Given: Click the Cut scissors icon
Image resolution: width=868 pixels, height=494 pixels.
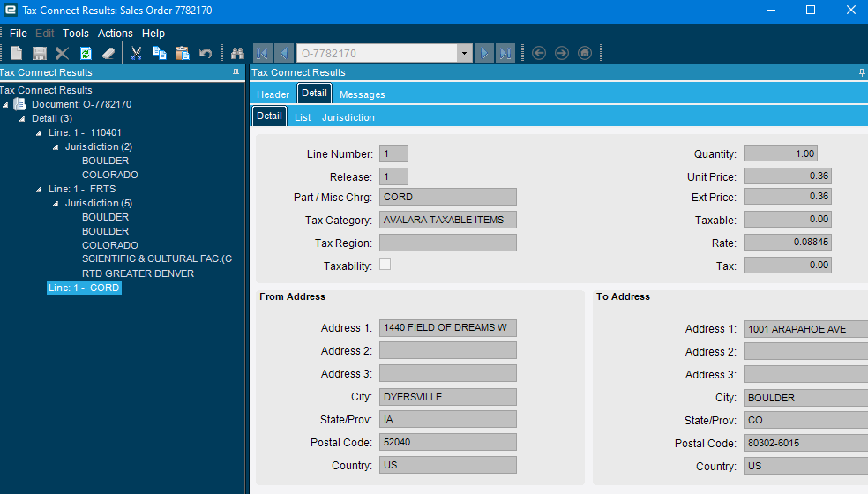Looking at the screenshot, I should coord(136,53).
